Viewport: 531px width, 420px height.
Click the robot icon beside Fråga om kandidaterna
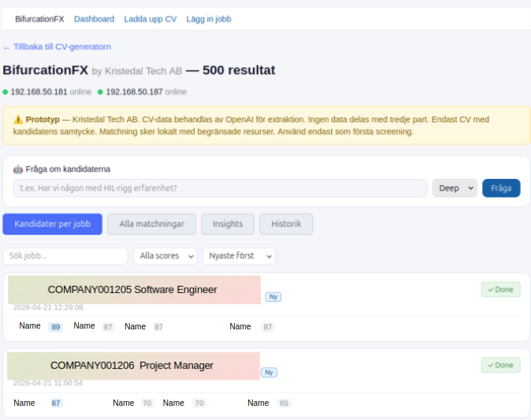click(18, 169)
